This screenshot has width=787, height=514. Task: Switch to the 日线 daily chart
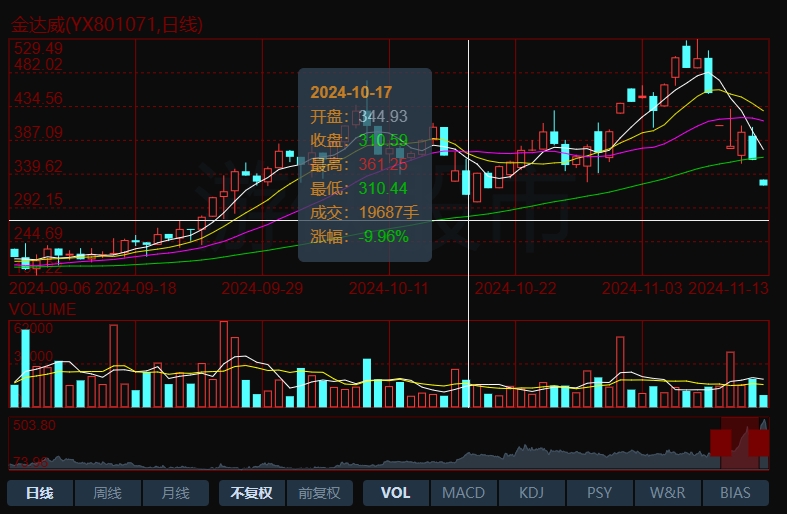click(x=40, y=493)
